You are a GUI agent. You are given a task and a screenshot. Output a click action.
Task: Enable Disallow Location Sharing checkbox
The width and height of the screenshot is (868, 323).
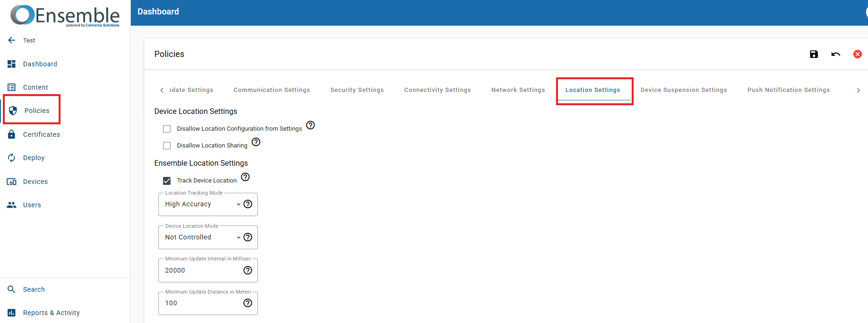point(167,146)
